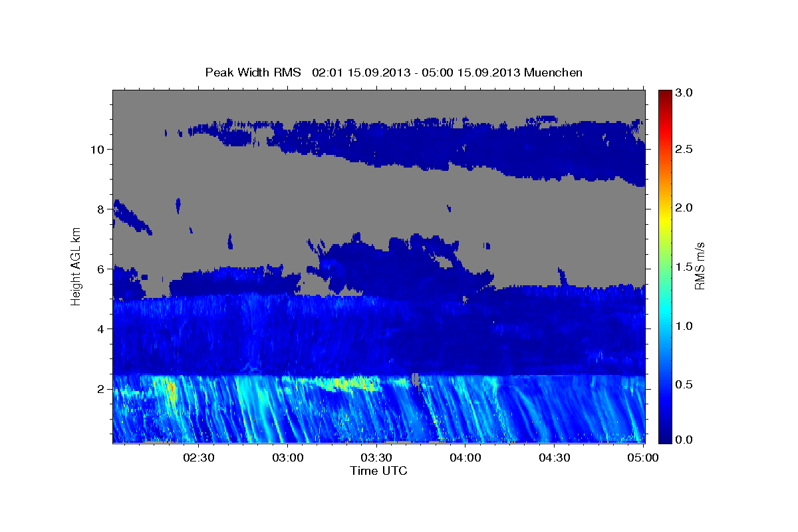Click the 'Time UTC' axis label
The image size is (798, 532).
coord(378,471)
